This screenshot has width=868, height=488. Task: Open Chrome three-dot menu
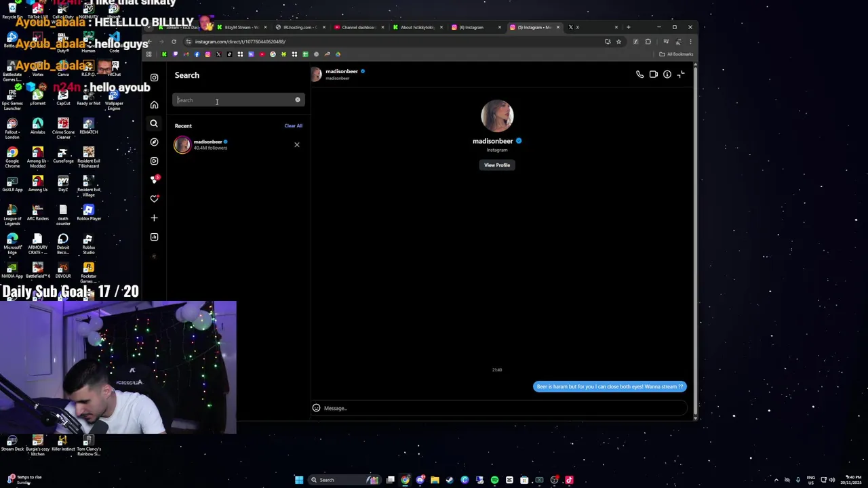[x=690, y=41]
